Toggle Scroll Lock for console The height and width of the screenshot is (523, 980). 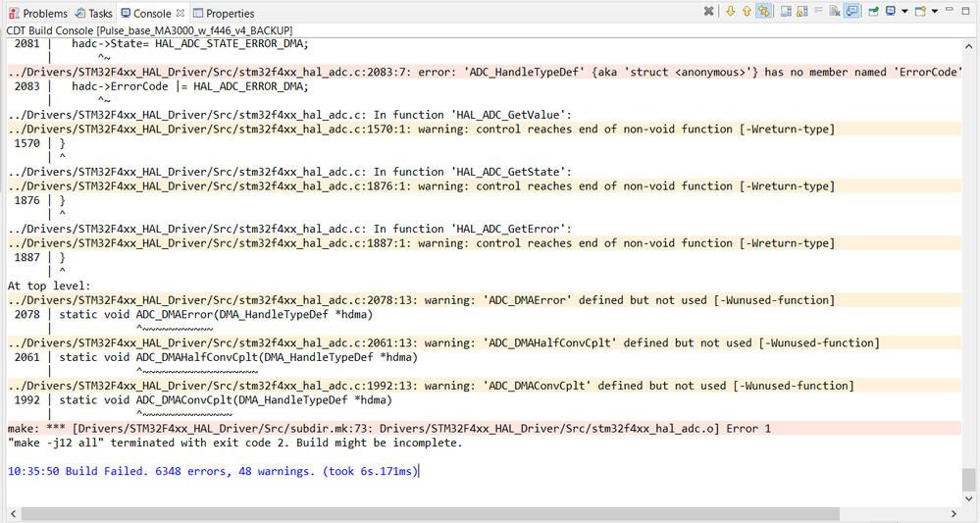[x=801, y=11]
